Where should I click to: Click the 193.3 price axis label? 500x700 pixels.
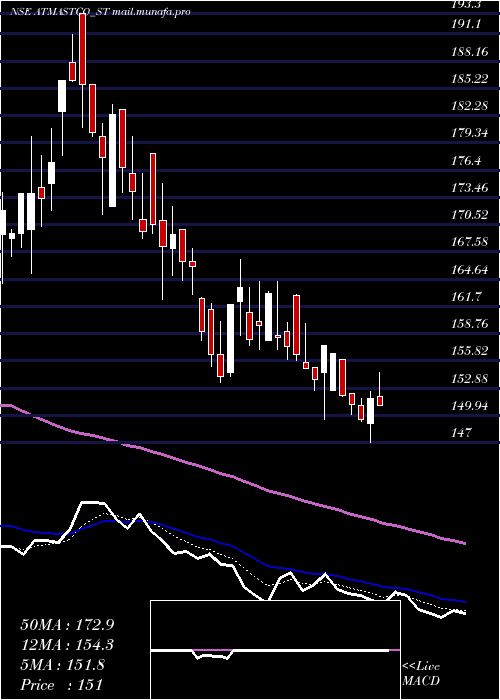[x=467, y=4]
